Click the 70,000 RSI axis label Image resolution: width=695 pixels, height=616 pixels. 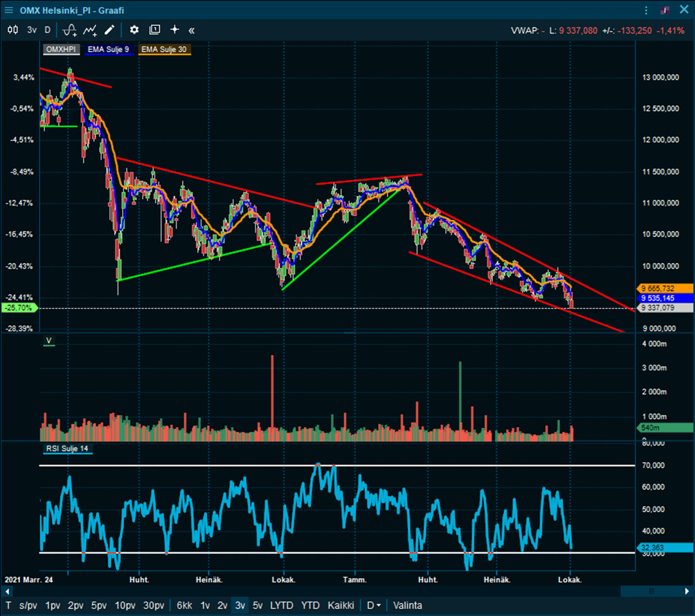click(x=653, y=465)
